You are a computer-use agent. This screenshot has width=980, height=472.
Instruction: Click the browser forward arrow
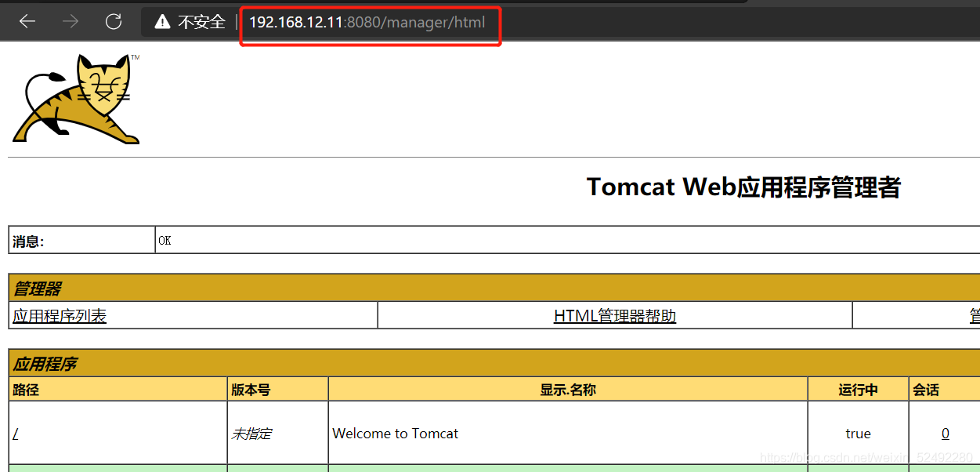(71, 22)
